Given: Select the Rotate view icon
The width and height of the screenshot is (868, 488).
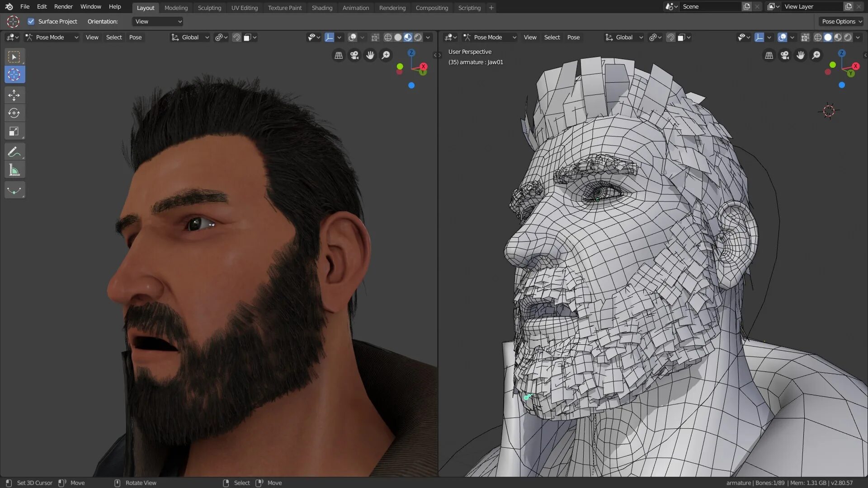Looking at the screenshot, I should 118,483.
